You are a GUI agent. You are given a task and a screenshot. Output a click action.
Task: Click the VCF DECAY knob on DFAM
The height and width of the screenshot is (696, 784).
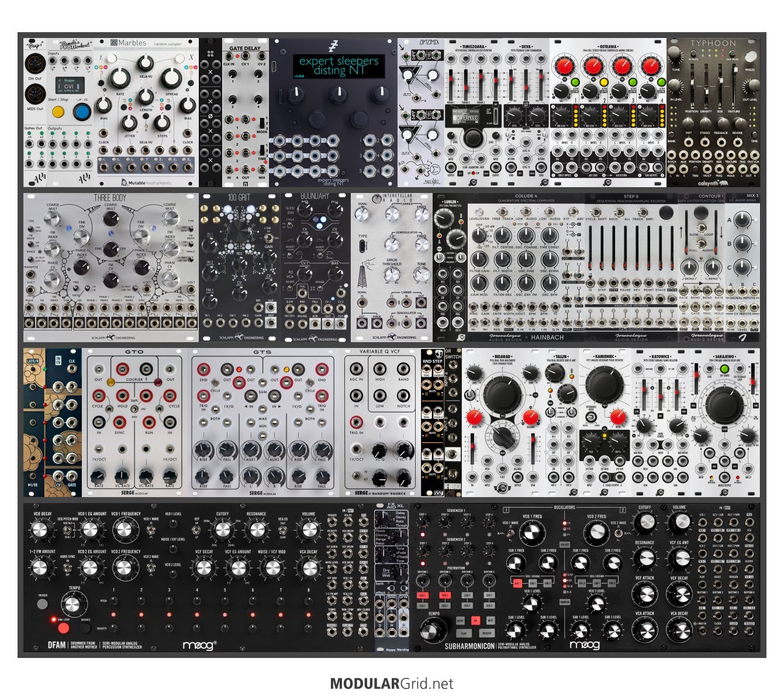pyautogui.click(x=204, y=567)
